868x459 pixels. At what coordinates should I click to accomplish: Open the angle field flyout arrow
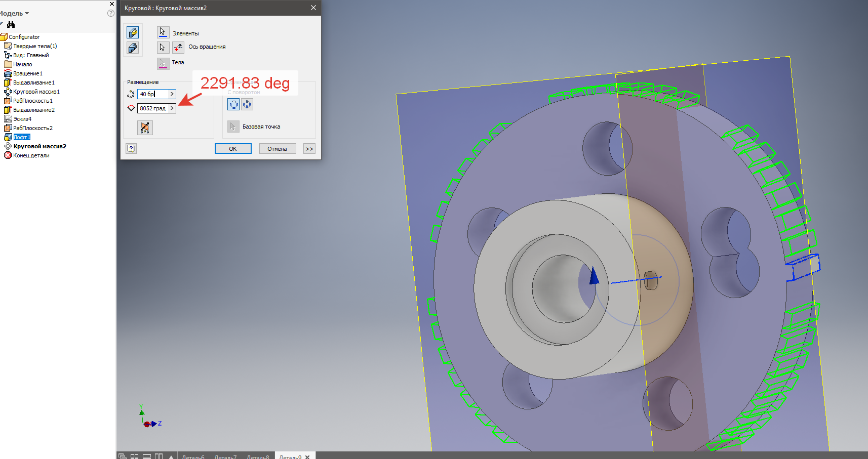(x=172, y=108)
